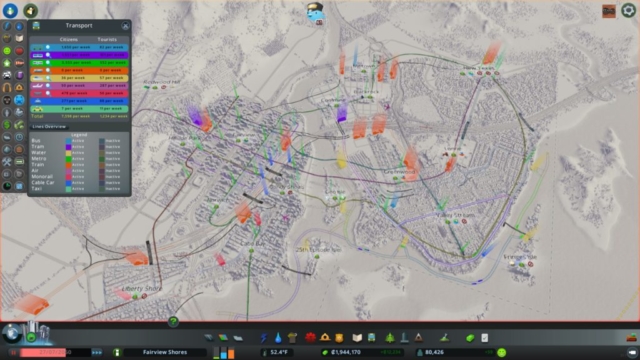Image resolution: width=640 pixels, height=360 pixels.
Task: Open the Electricity info view icon
Action: tap(7, 26)
